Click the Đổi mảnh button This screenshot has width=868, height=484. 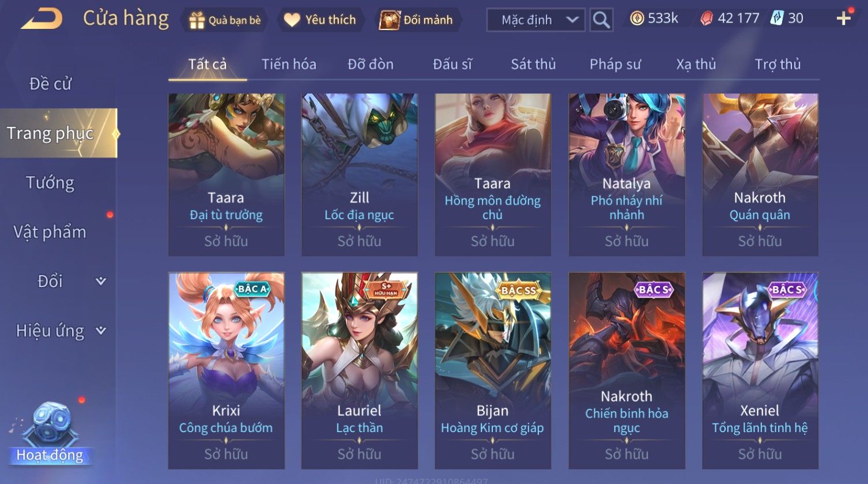pos(417,20)
